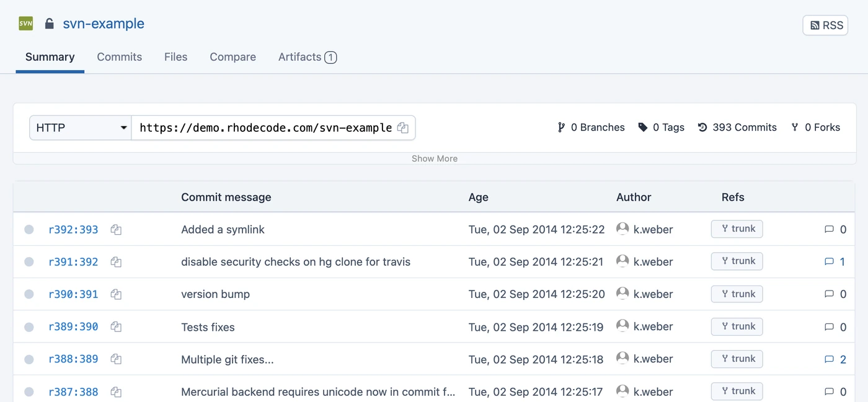Open commit r391:392
This screenshot has height=402, width=868.
tap(73, 262)
